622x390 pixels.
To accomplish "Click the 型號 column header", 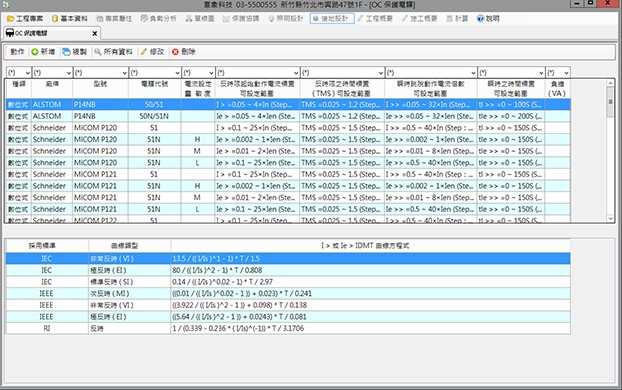I will click(x=101, y=88).
